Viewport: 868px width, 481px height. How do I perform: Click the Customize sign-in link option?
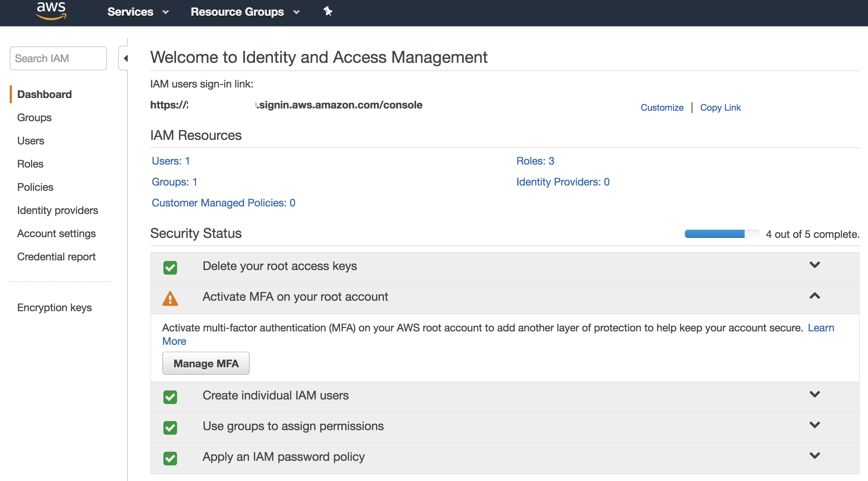662,108
